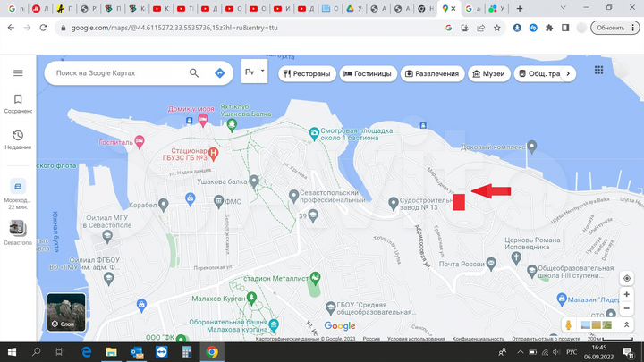The height and width of the screenshot is (362, 644).
Task: Open a new browser tab
Action: click(x=520, y=8)
